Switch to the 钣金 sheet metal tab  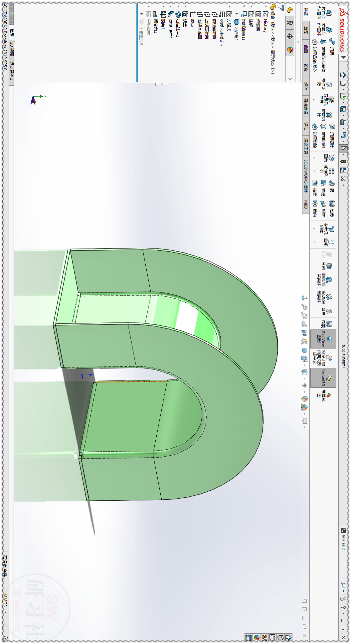coord(306,68)
